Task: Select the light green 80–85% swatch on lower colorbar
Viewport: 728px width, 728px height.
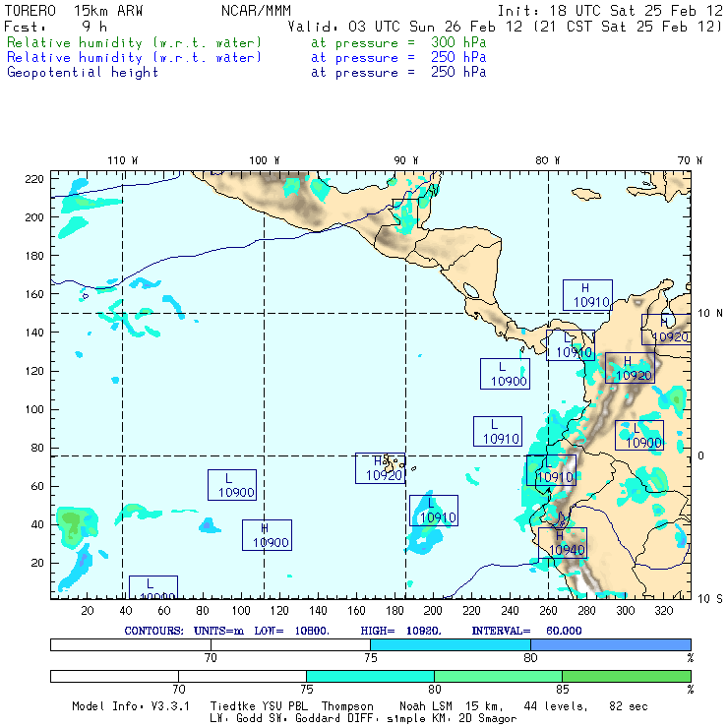Action: [498, 676]
